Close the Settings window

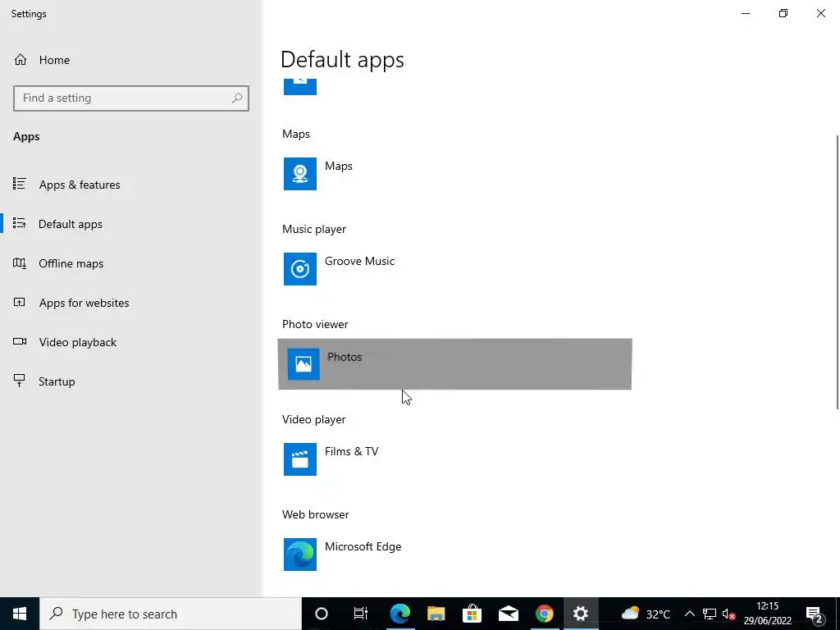click(820, 13)
